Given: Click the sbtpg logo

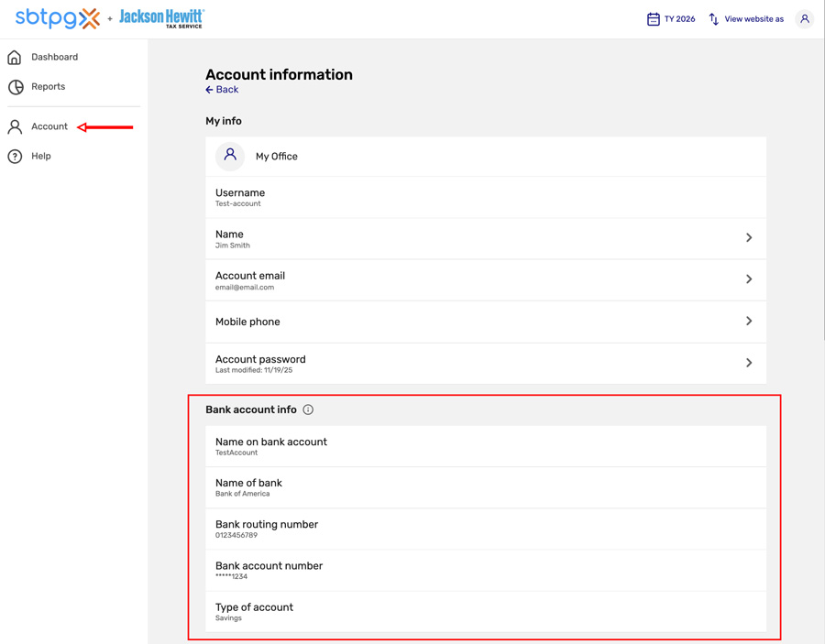Looking at the screenshot, I should click(x=58, y=18).
